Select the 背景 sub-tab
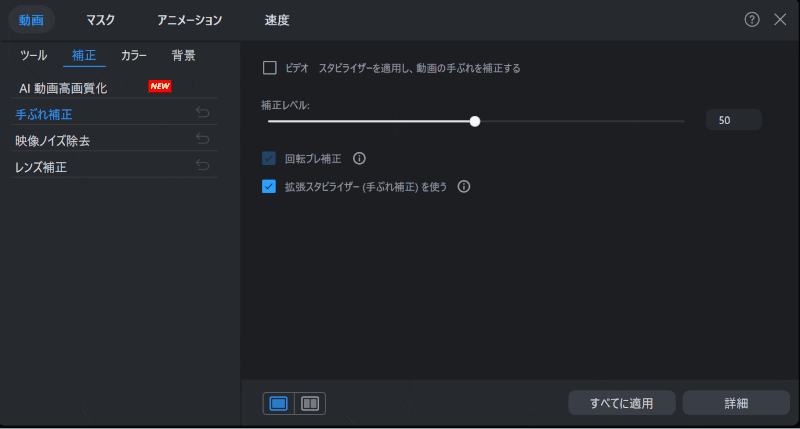The width and height of the screenshot is (800, 429). (184, 55)
